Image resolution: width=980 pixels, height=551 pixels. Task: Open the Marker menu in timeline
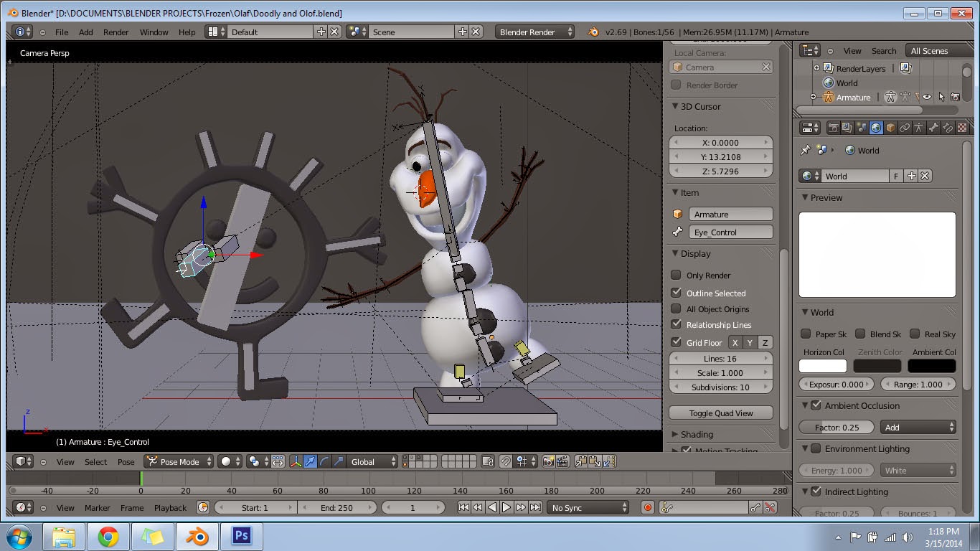[x=98, y=507]
